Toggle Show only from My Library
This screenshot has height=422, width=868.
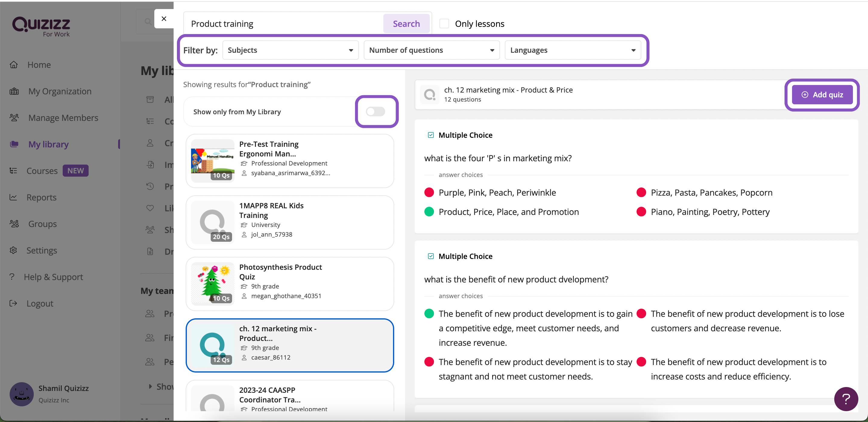tap(376, 112)
